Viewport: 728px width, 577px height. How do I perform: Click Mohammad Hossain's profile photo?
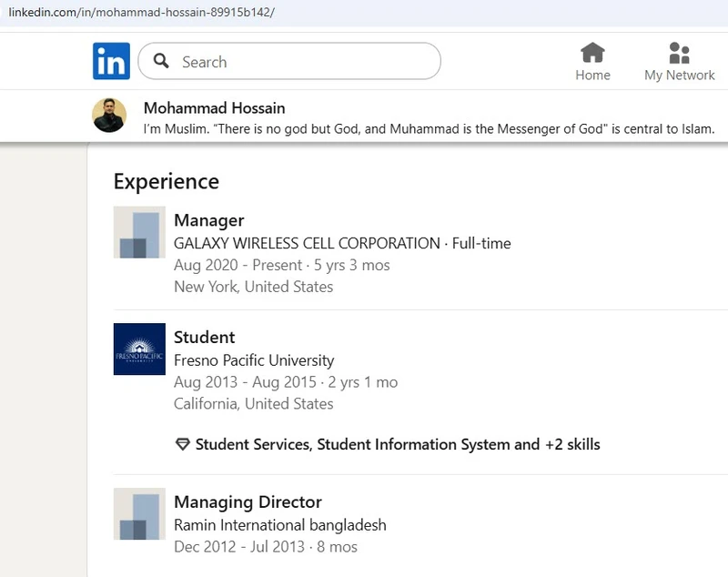pos(109,115)
